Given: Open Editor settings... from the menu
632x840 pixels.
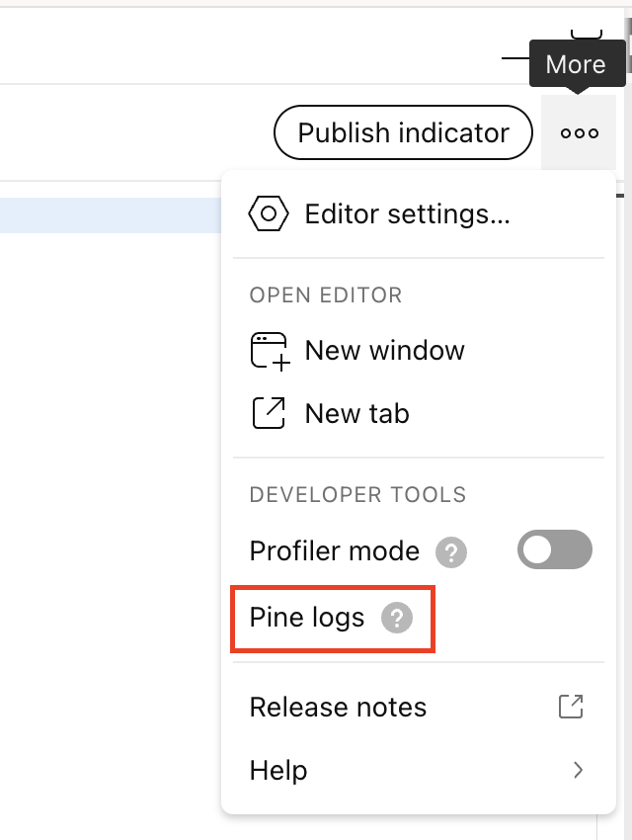Looking at the screenshot, I should point(407,213).
